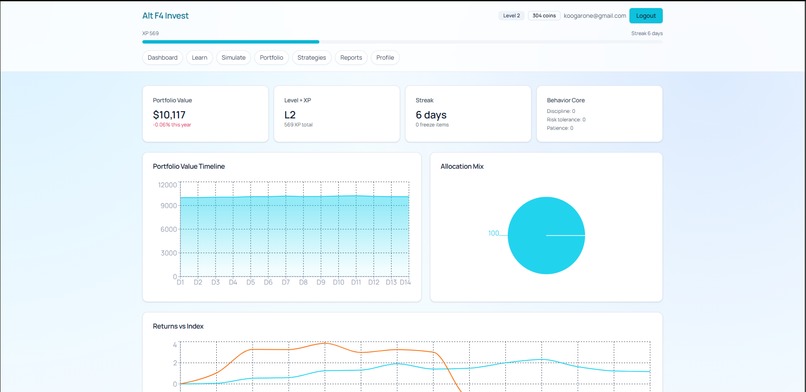Open the Dashboard tab

tap(162, 58)
